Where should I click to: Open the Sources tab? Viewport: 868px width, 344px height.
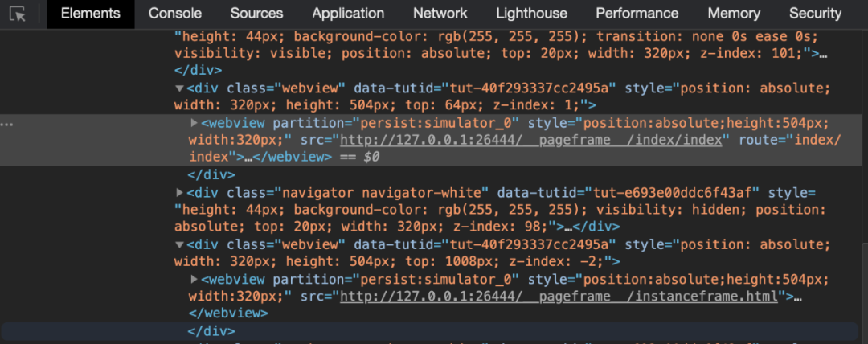coord(256,14)
